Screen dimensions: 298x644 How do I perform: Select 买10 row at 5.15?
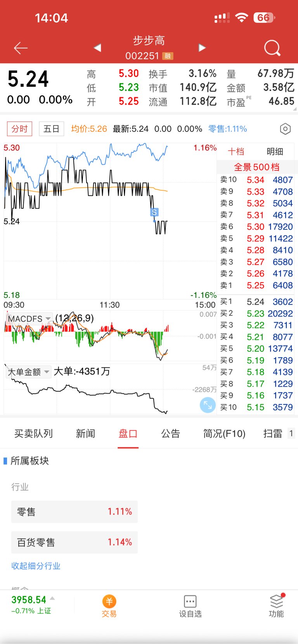(256, 407)
